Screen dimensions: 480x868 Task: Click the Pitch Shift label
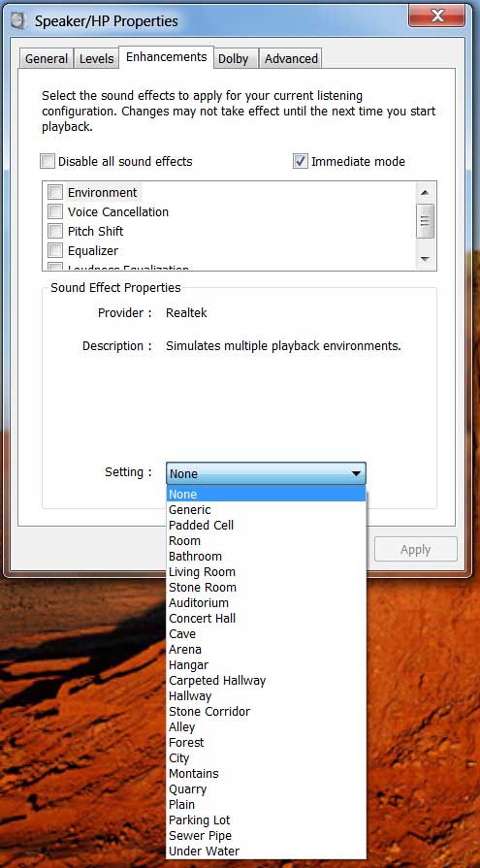click(x=95, y=232)
